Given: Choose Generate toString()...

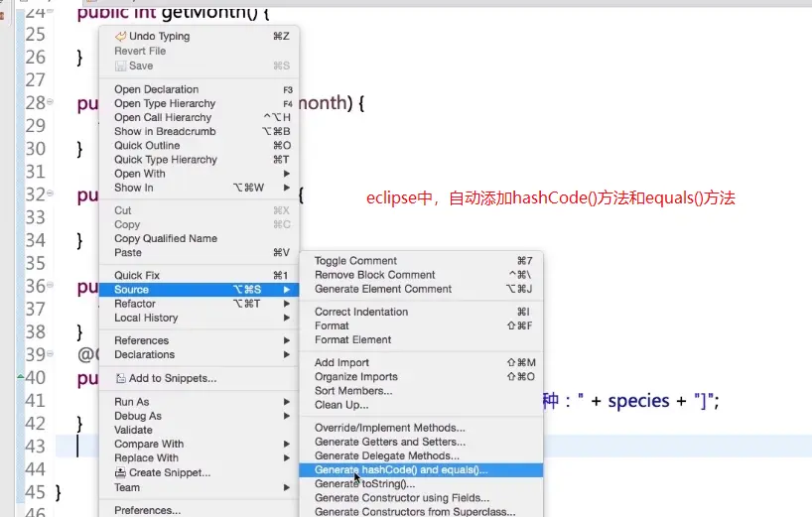Looking at the screenshot, I should tap(421, 484).
